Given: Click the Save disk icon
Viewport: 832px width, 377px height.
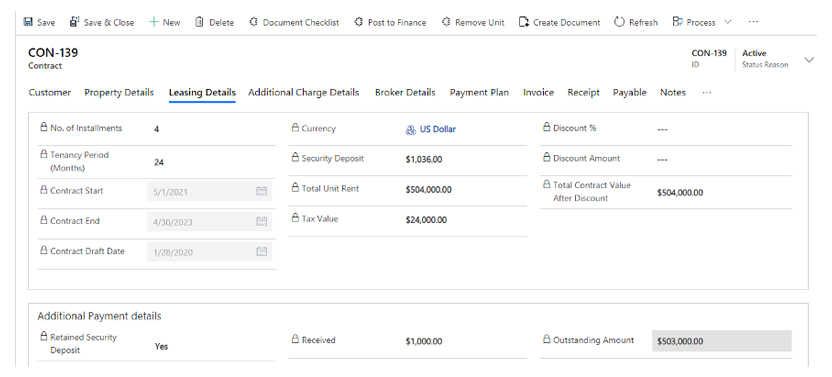Looking at the screenshot, I should (28, 22).
